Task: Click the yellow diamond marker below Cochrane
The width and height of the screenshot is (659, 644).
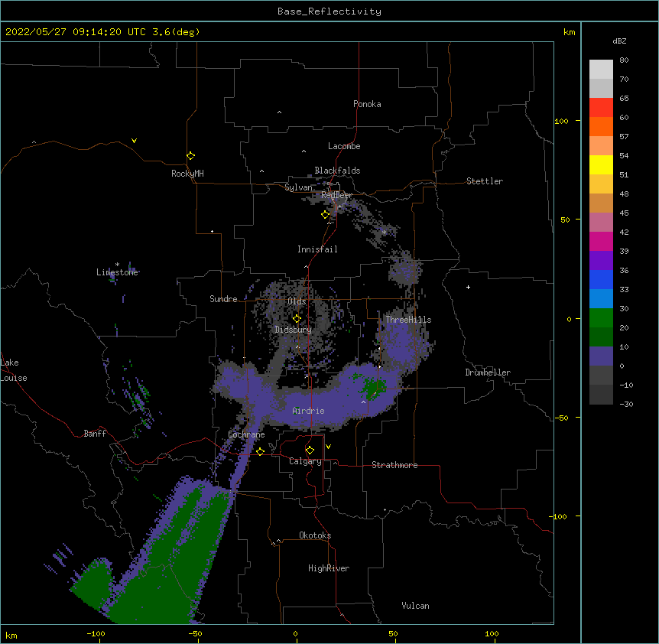Action: 260,451
